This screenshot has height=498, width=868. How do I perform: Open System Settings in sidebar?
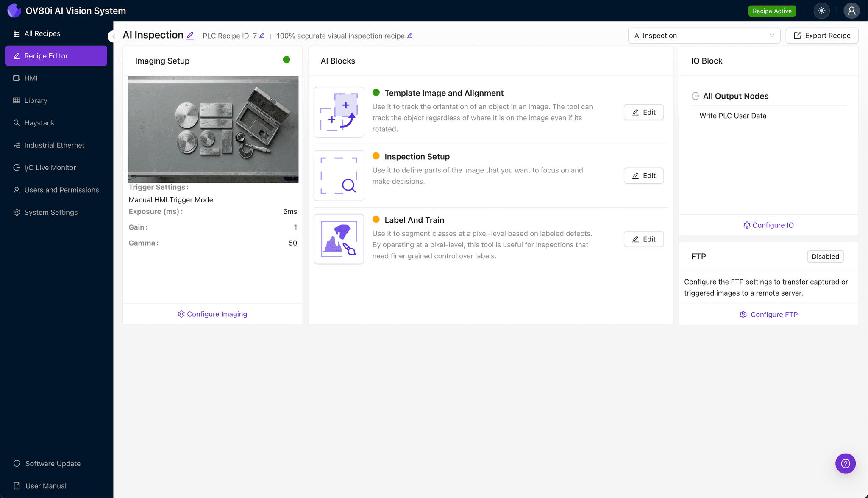(x=56, y=212)
